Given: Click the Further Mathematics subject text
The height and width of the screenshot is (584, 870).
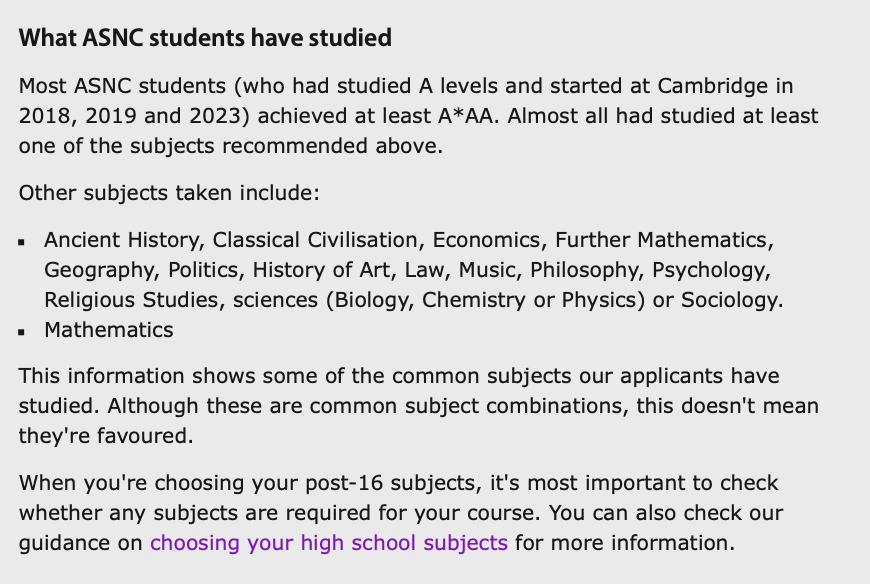Looking at the screenshot, I should tap(661, 240).
